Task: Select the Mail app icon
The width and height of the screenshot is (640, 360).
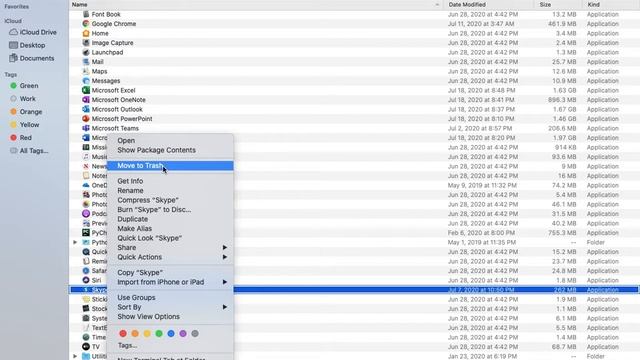Action: (x=86, y=62)
